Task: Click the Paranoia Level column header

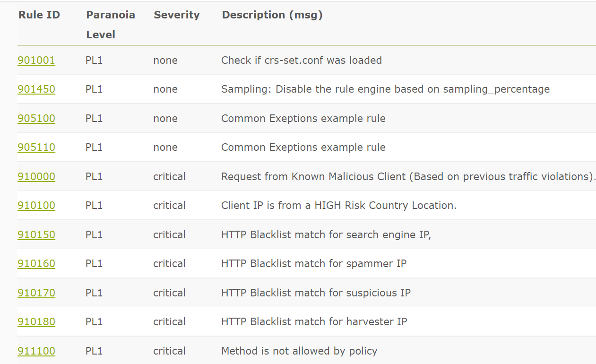Action: [110, 25]
